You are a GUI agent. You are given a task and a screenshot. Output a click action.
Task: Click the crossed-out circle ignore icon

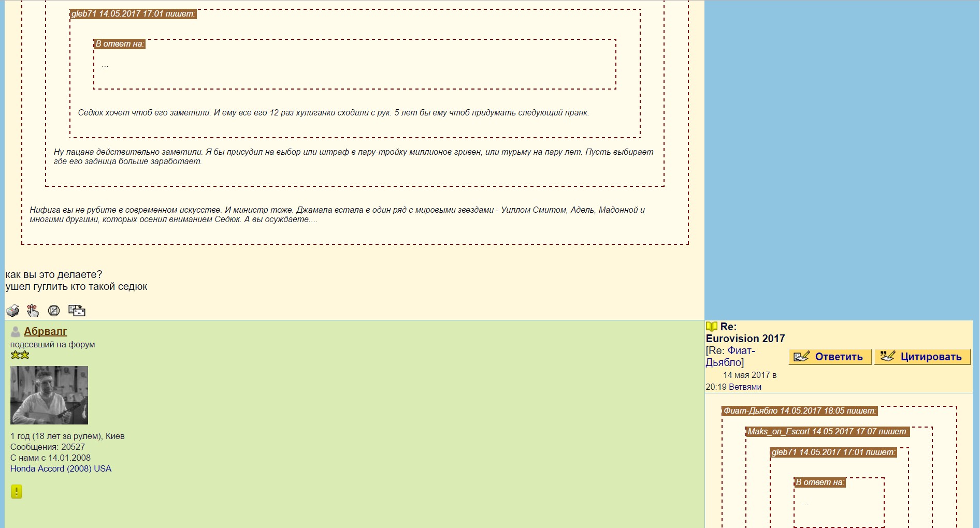(54, 311)
